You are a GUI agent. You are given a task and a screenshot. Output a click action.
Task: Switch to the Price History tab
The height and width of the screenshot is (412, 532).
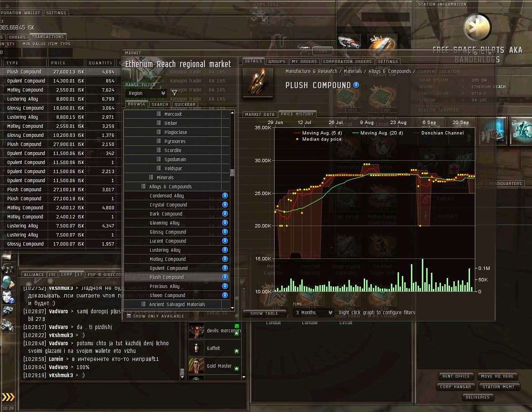point(297,114)
